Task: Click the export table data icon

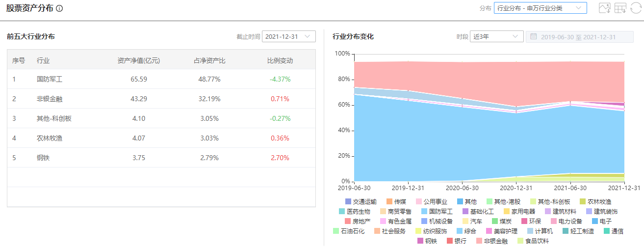Action: (620, 8)
